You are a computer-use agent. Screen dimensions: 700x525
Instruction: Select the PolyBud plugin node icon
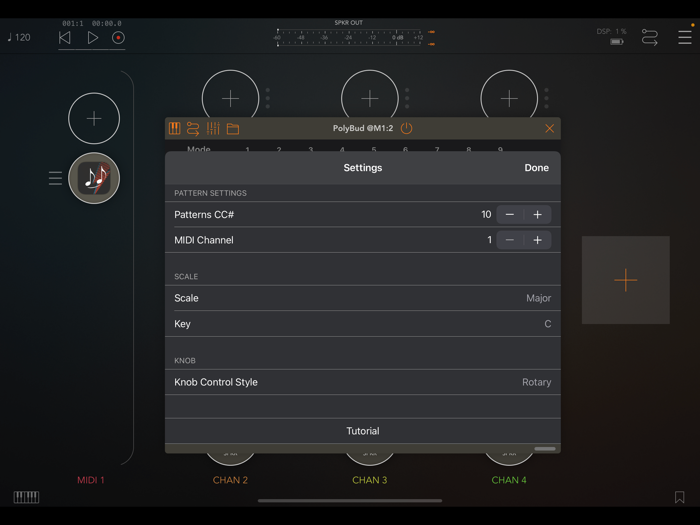pyautogui.click(x=94, y=178)
